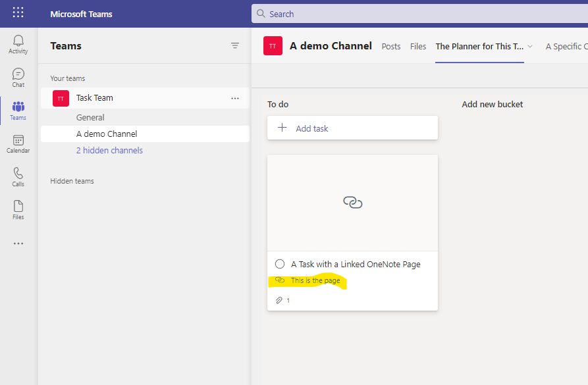Click the attachment count 1
Screen dimensions: 588x385
tap(288, 300)
